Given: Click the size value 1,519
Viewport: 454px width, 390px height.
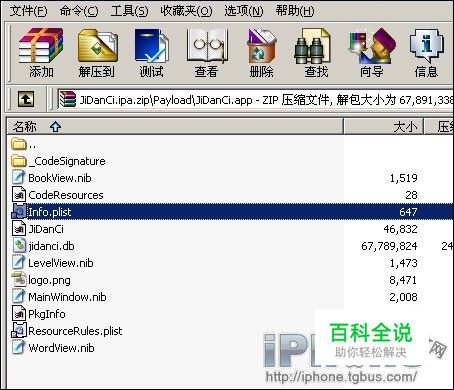Looking at the screenshot, I should pos(404,178).
